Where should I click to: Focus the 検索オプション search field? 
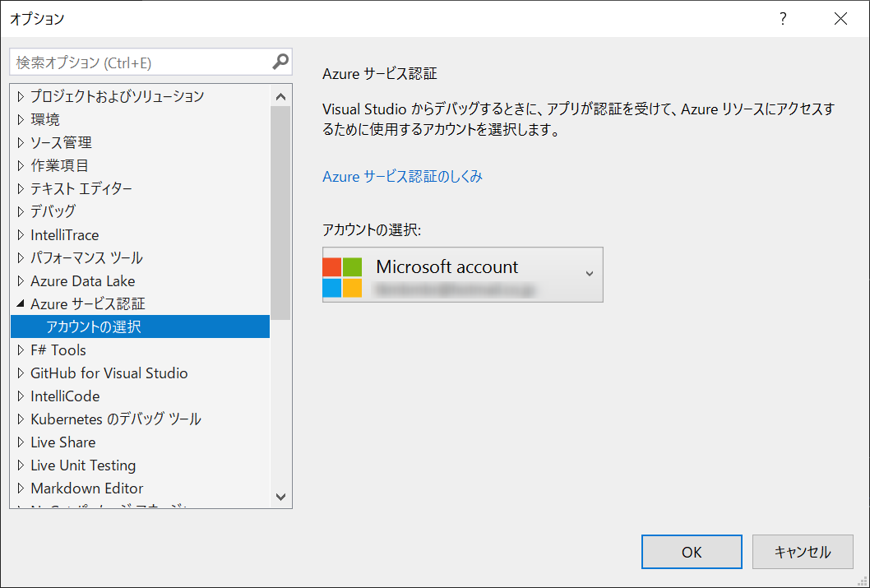coord(150,62)
